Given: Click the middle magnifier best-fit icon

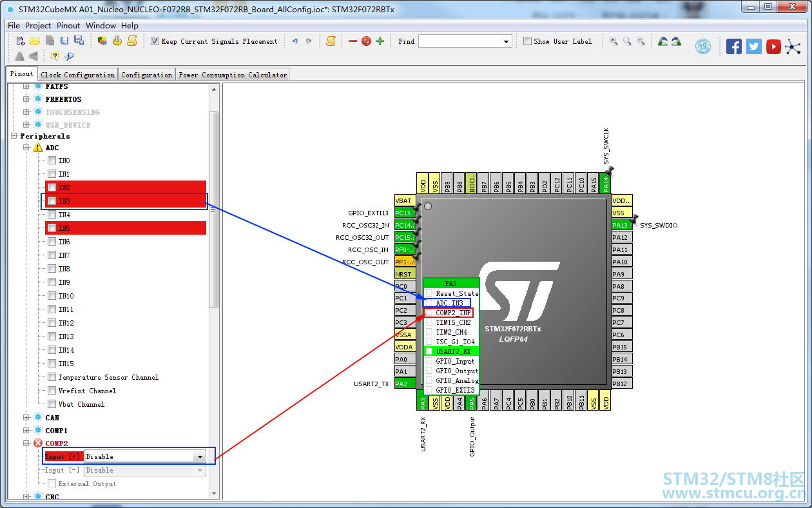Looking at the screenshot, I should click(x=627, y=41).
